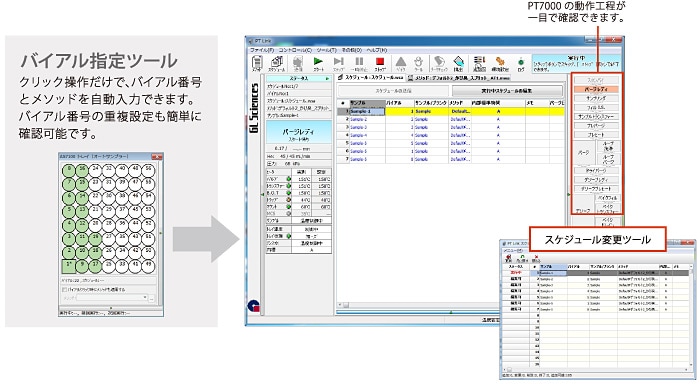Select vial 24 in the autosampler tray
Image resolution: width=700 pixels, height=384 pixels.
(95, 170)
